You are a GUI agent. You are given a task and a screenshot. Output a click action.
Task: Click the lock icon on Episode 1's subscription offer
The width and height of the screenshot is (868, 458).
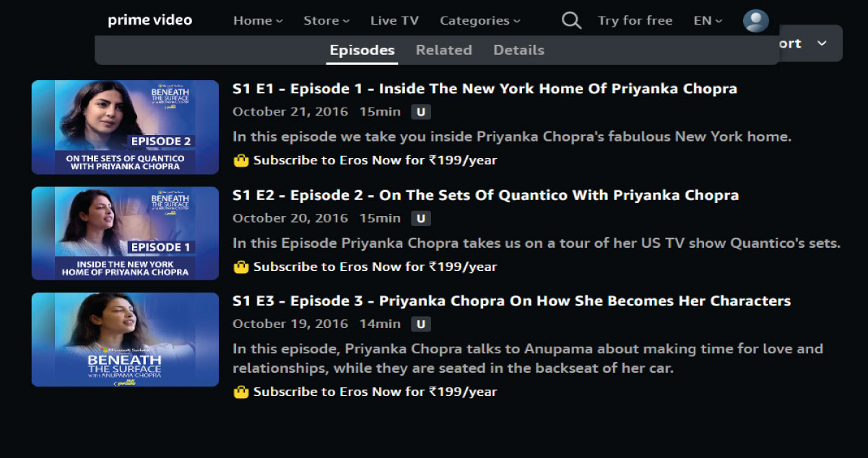pyautogui.click(x=242, y=160)
